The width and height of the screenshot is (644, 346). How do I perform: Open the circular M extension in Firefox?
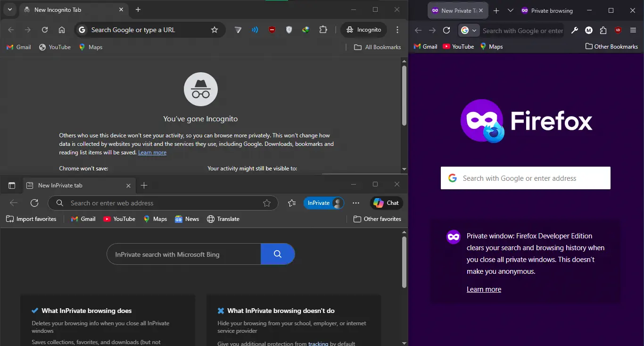coord(588,30)
